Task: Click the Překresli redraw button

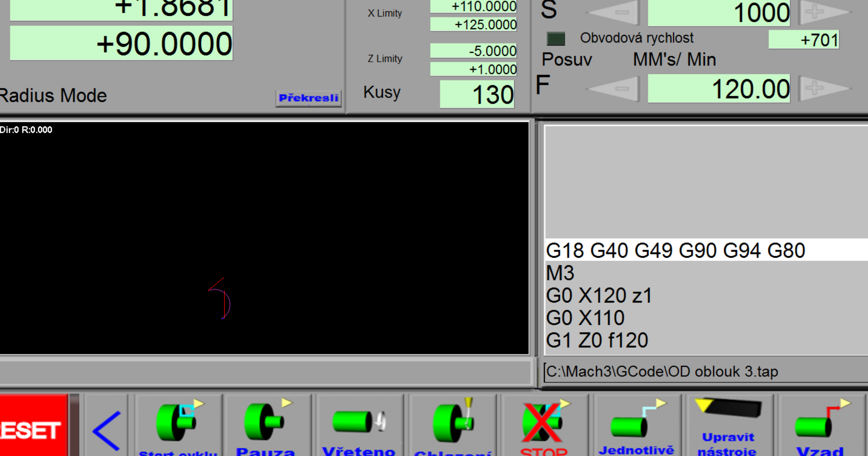Action: (308, 98)
